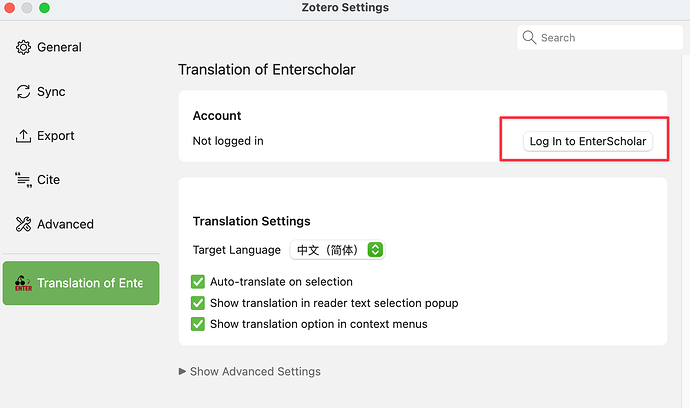690x408 pixels.
Task: Open the Advanced pane
Action: coord(81,224)
